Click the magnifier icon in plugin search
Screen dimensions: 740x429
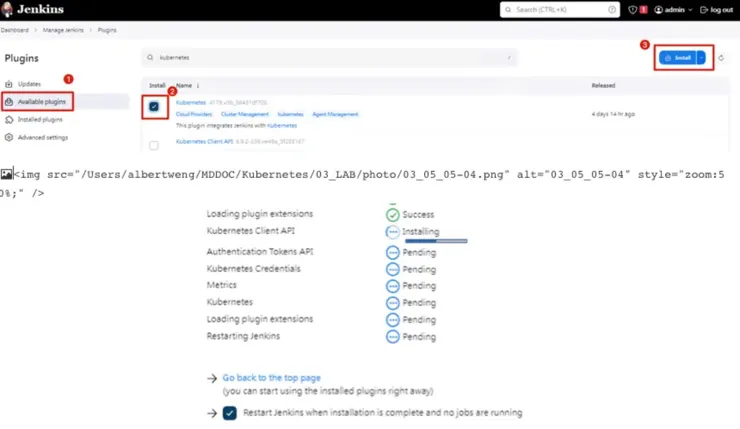click(150, 58)
